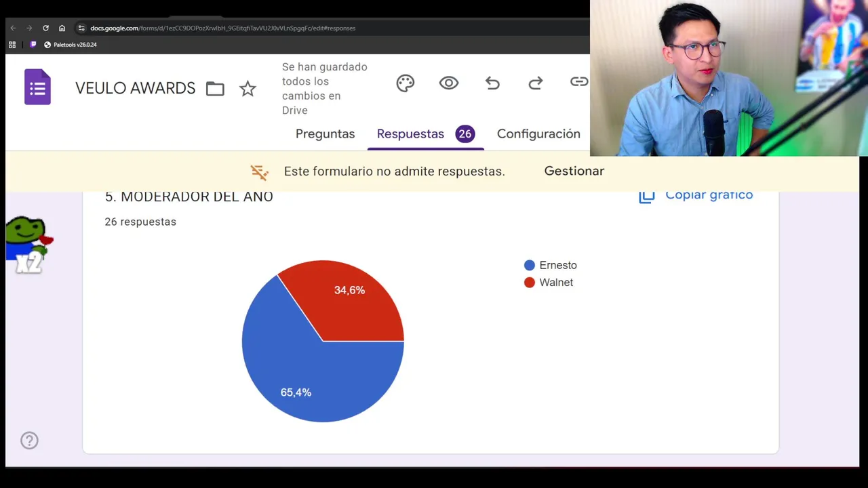Screen dimensions: 868x488
Task: Click the '26 respuestas' text
Action: [140, 222]
